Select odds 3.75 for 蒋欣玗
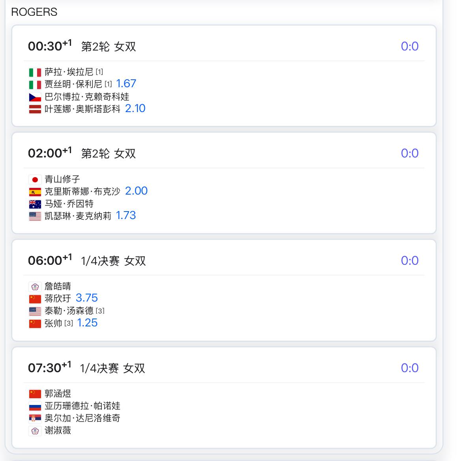Viewport: 476px width, 461px height. [86, 298]
